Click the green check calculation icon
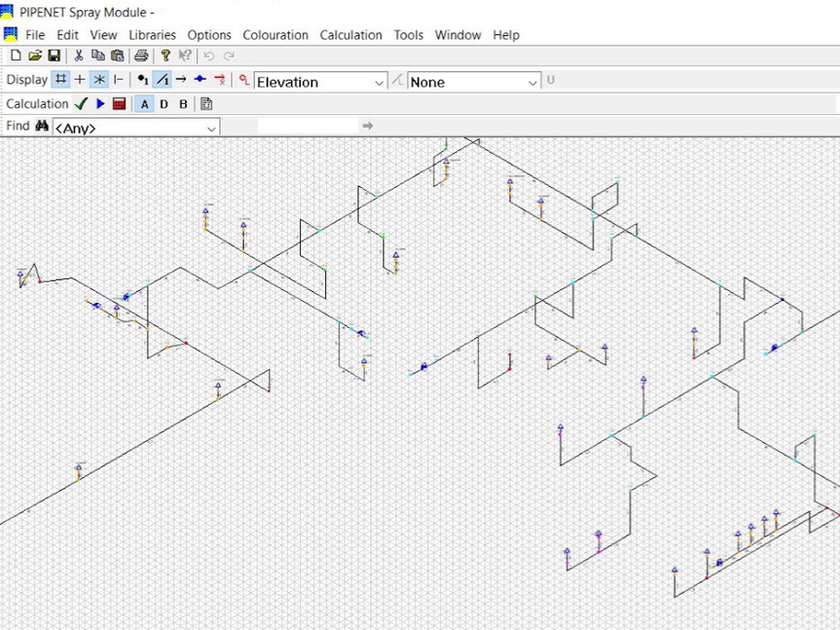This screenshot has height=630, width=840. click(x=81, y=105)
